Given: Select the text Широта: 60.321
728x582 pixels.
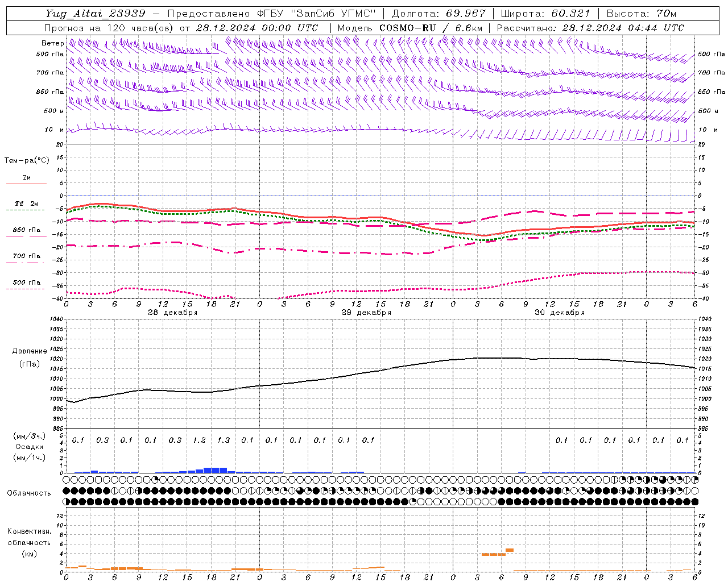Looking at the screenshot, I should tap(545, 14).
